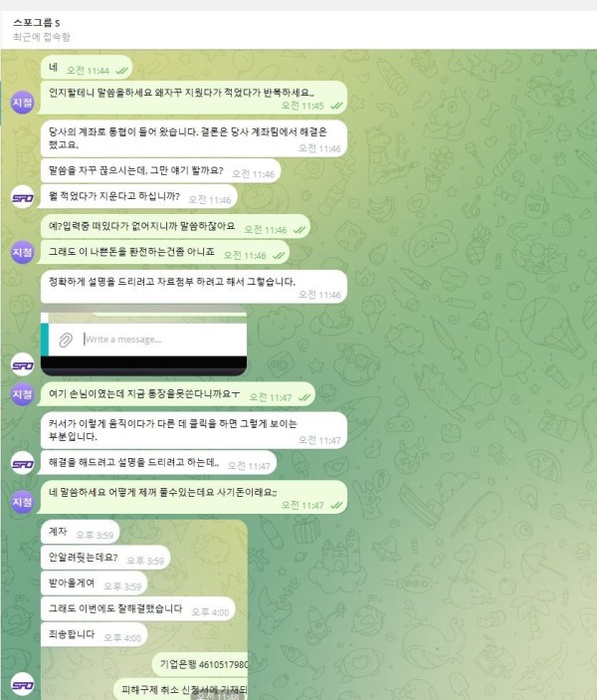Image resolution: width=597 pixels, height=700 pixels.
Task: Select message 말씀을 자꾸 끊으시는데
Action: pos(160,171)
